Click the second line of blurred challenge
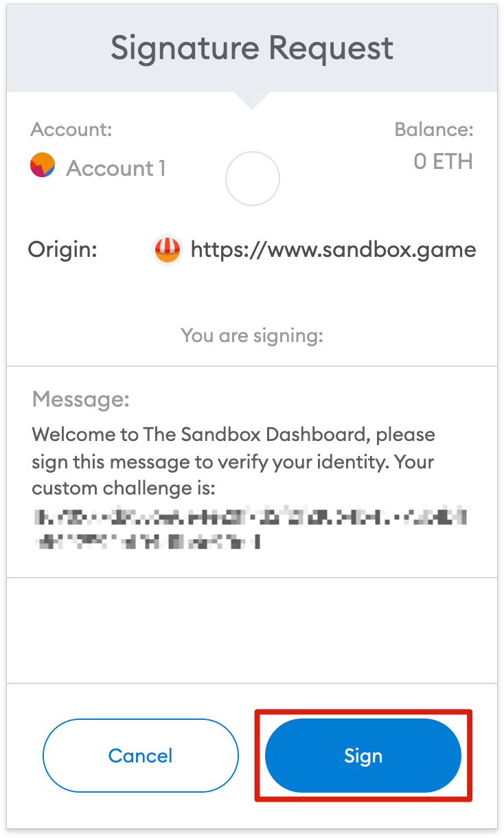This screenshot has height=838, width=504. click(149, 542)
